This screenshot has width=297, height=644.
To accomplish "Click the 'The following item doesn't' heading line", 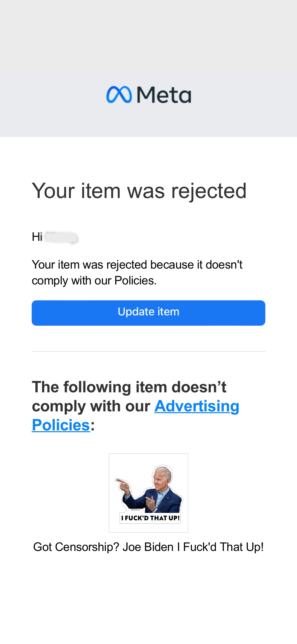I will 129,387.
